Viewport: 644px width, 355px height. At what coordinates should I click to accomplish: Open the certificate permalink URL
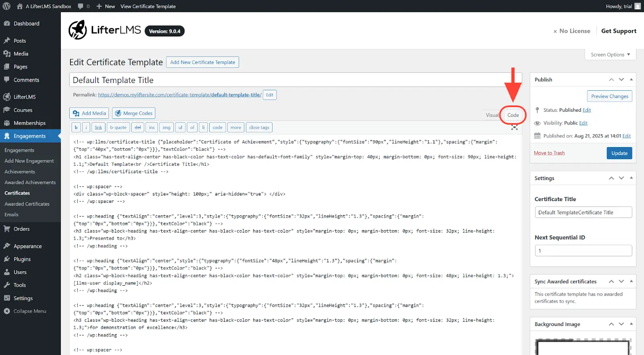pos(180,95)
